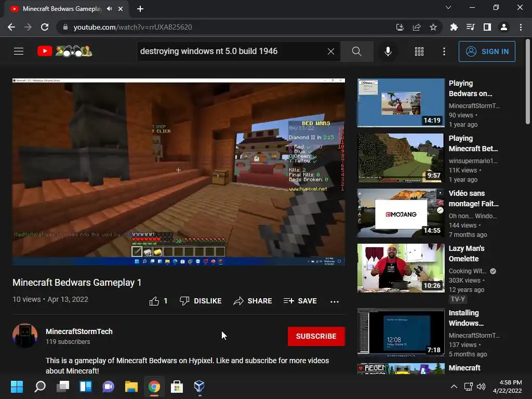Open the YouTube guide hamburger menu

pyautogui.click(x=19, y=51)
